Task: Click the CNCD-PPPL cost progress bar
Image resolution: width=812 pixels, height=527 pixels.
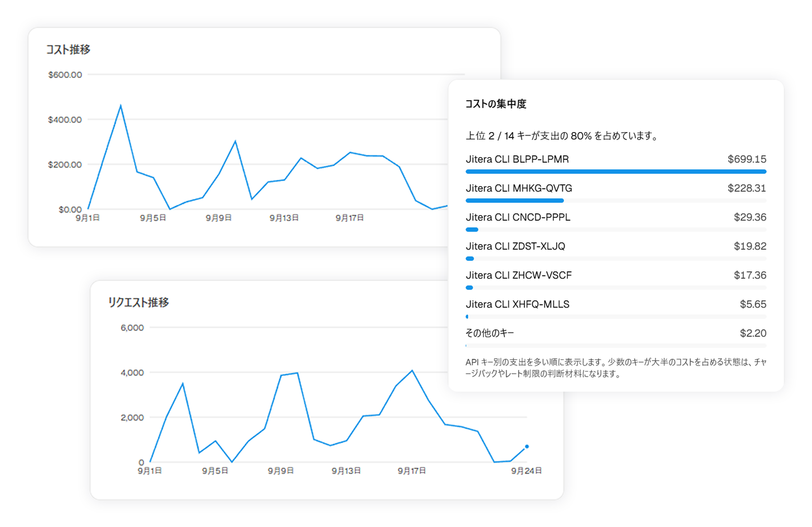Action: (616, 230)
